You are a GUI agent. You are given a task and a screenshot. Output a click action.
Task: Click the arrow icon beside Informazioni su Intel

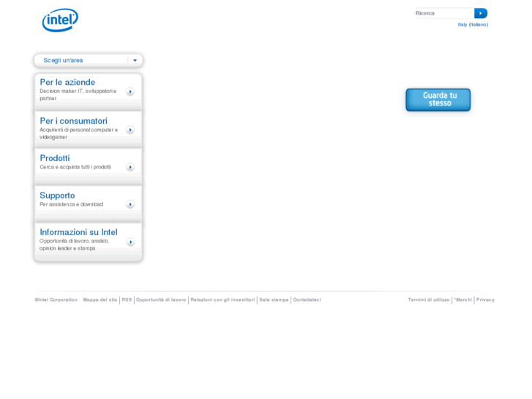131,242
